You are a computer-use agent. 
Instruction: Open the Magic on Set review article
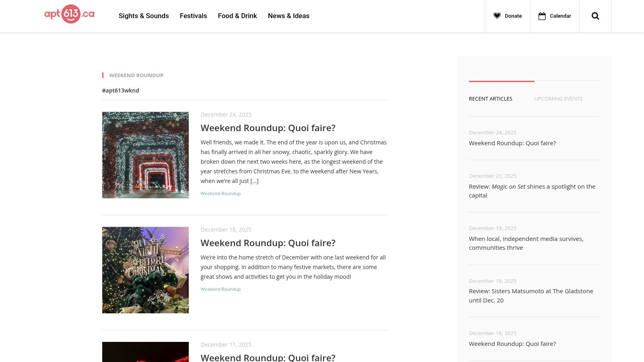tap(532, 191)
